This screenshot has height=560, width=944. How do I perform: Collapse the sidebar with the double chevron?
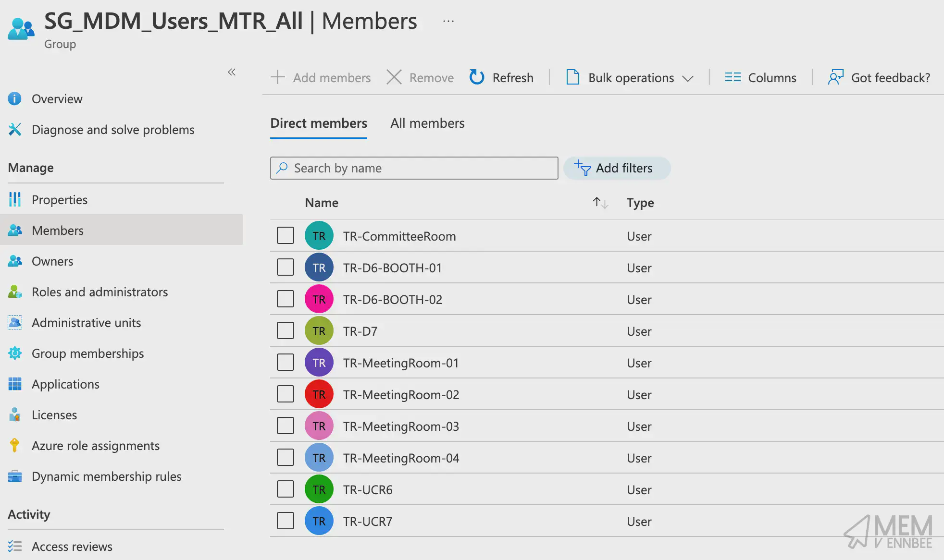232,72
